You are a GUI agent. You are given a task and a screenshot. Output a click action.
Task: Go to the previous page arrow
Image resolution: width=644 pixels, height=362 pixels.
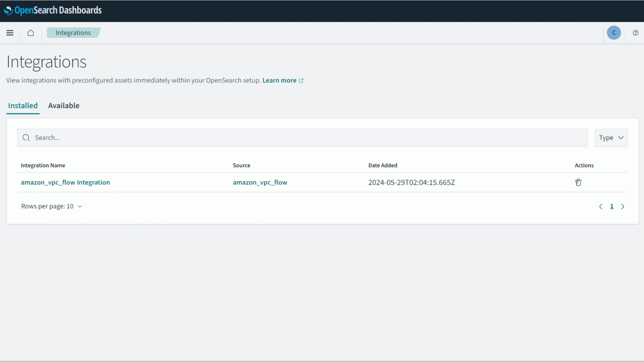point(601,207)
